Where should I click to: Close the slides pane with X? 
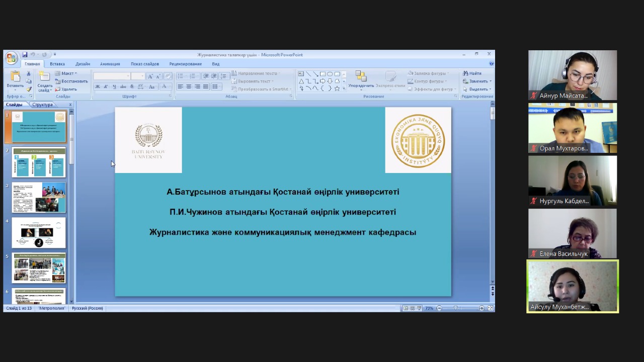click(x=70, y=105)
